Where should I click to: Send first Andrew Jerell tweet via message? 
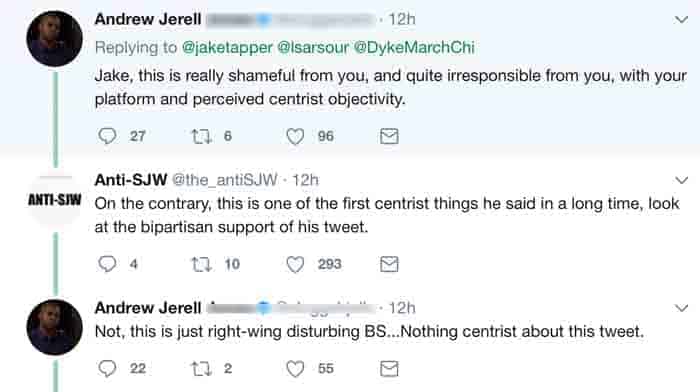point(389,136)
